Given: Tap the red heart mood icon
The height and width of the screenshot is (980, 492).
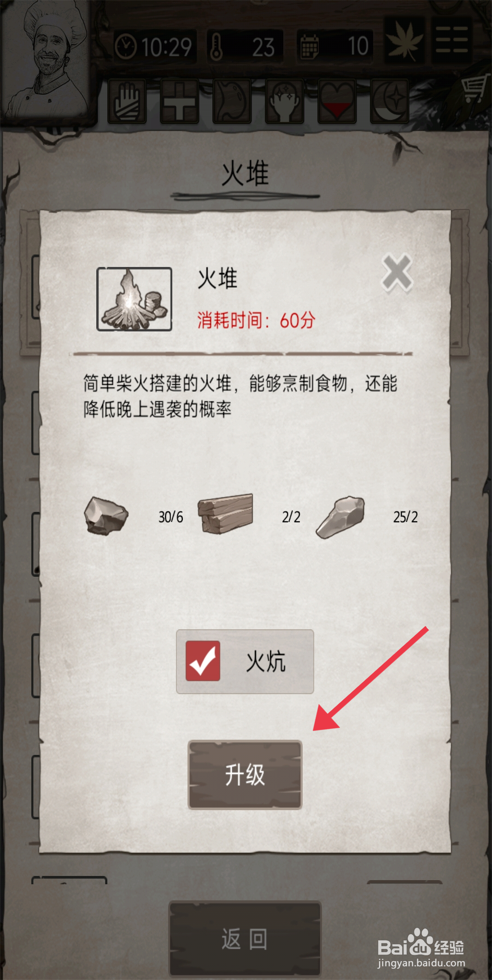Looking at the screenshot, I should [337, 101].
